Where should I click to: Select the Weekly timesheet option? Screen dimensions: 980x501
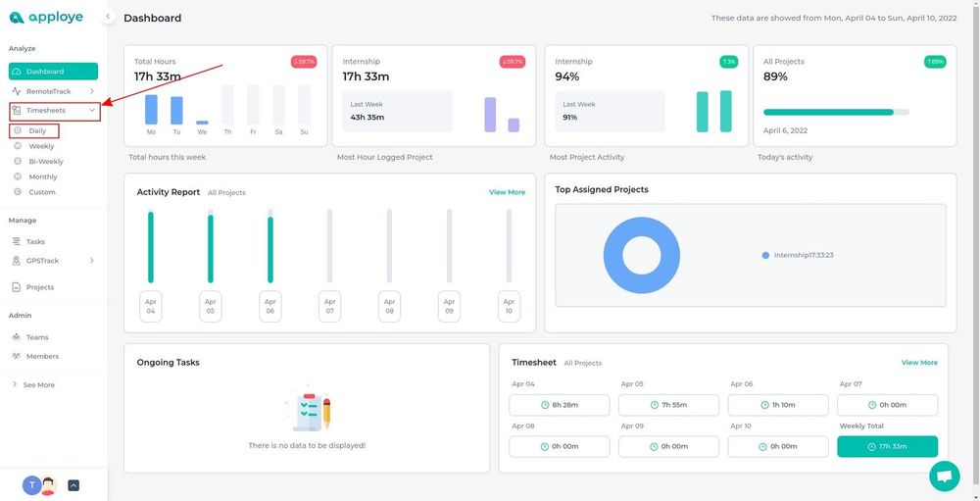coord(41,146)
